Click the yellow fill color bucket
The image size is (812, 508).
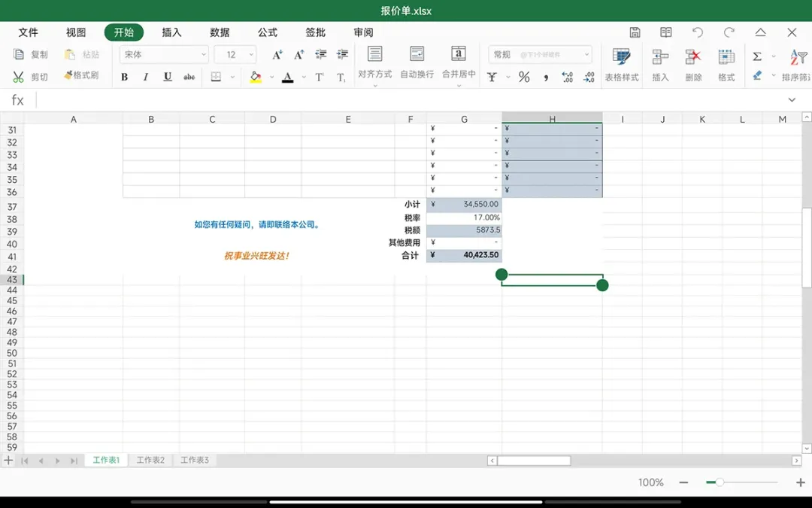tap(256, 78)
